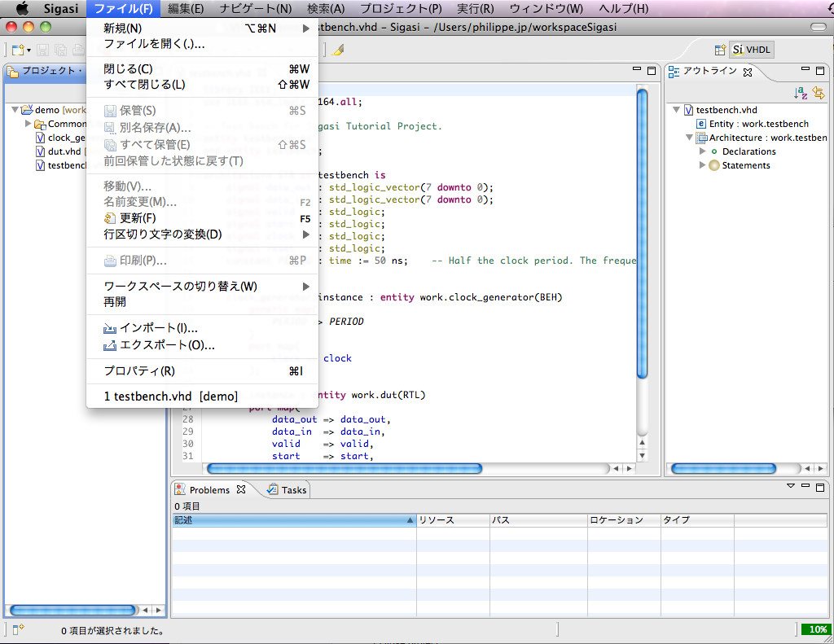Screen dimensions: 834x644
Task: Sort problems by タイプ column header
Action: [x=697, y=520]
